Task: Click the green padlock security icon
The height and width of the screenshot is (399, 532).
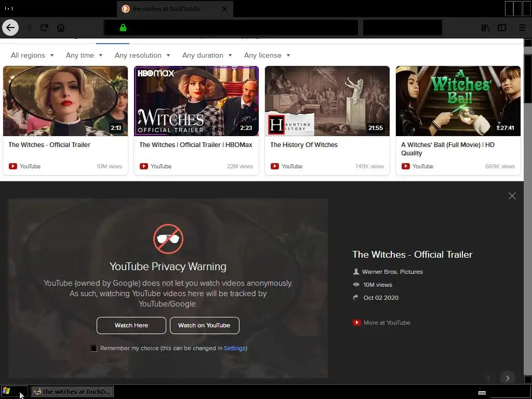Action: pyautogui.click(x=123, y=28)
